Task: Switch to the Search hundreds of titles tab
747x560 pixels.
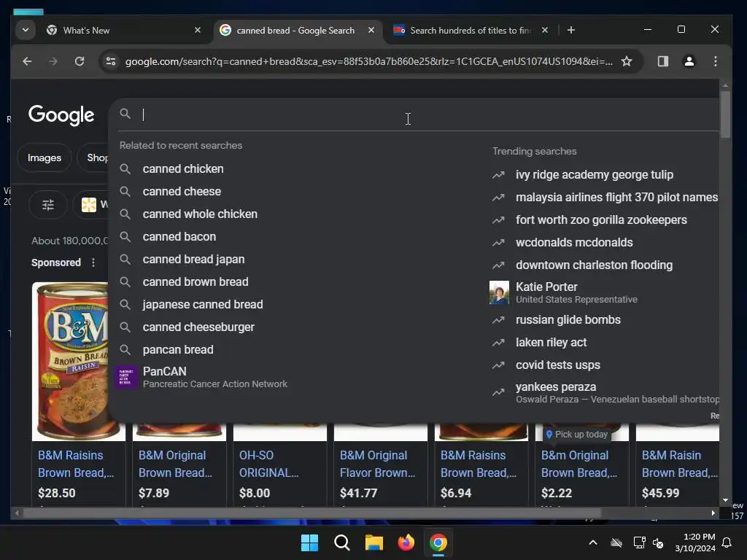Action: click(469, 30)
